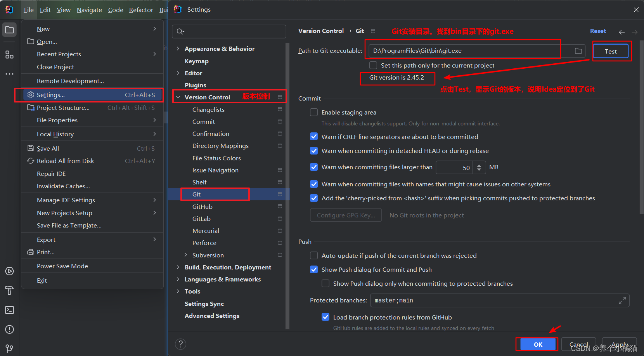Open the Refactor menu
This screenshot has height=356, width=644.
[x=141, y=10]
